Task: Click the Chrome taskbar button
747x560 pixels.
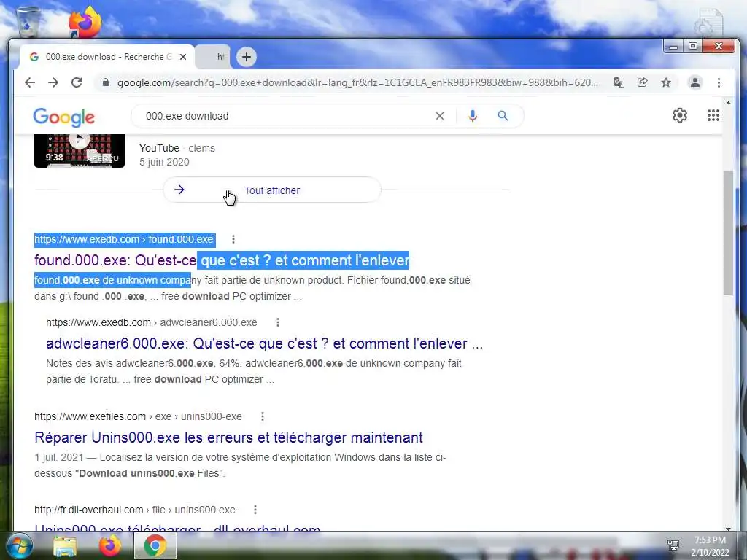Action: pyautogui.click(x=155, y=546)
